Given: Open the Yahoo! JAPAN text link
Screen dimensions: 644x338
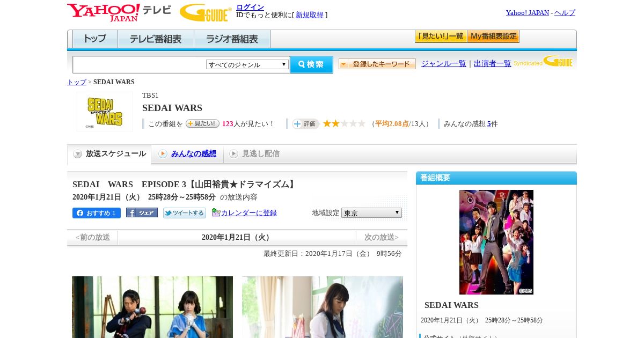Looking at the screenshot, I should (x=528, y=13).
